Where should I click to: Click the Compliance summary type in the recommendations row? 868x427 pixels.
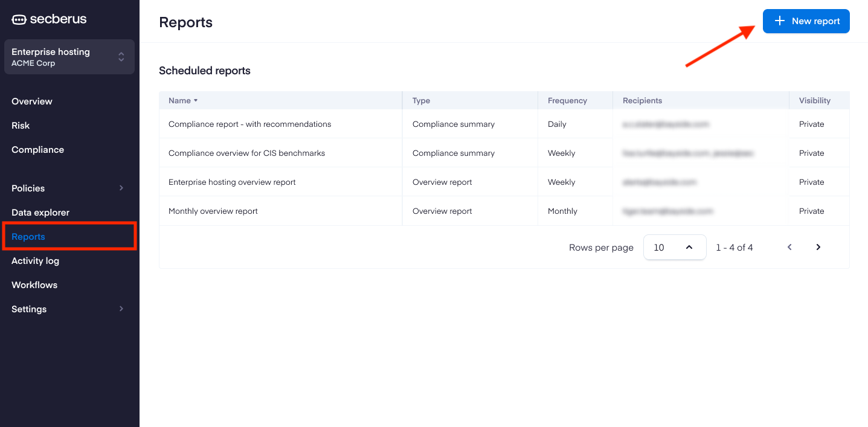[454, 124]
